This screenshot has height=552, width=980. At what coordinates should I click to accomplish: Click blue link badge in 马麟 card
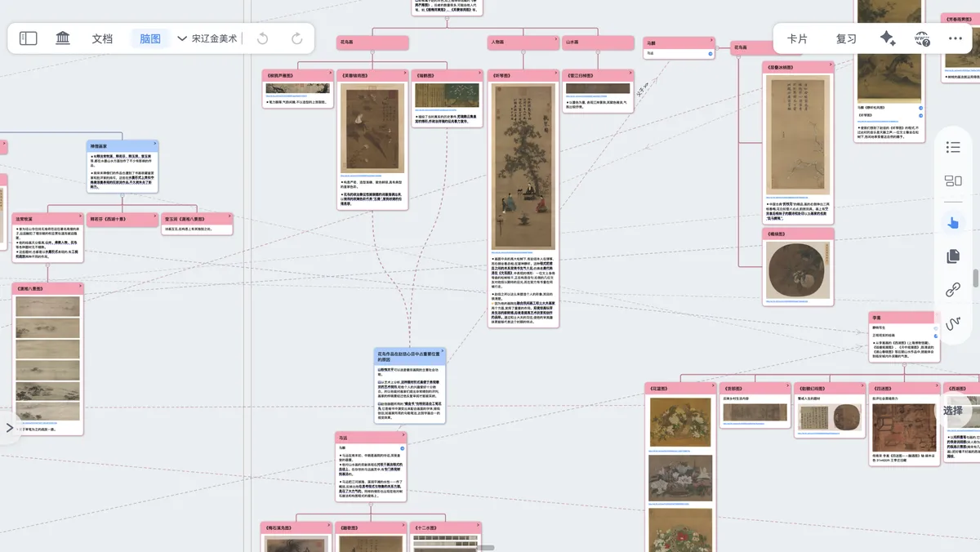710,54
